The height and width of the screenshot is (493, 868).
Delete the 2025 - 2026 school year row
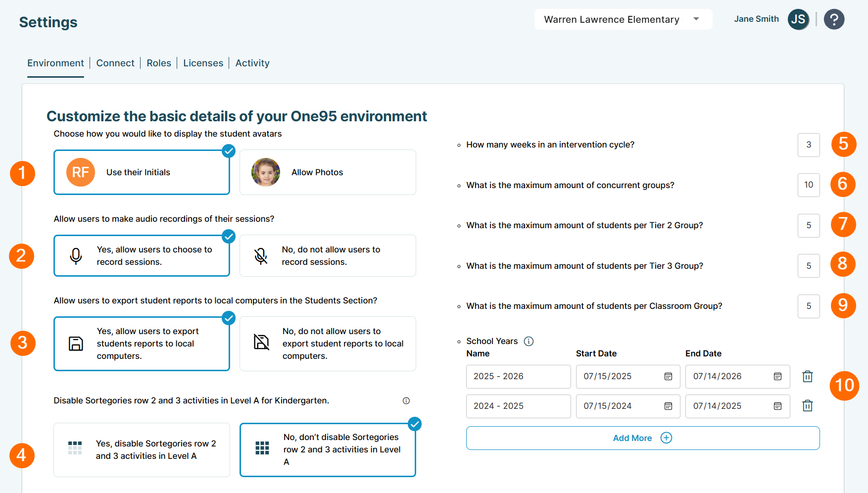(x=808, y=376)
